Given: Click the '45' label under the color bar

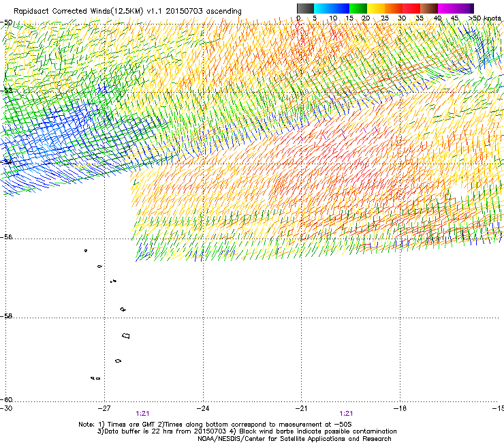Looking at the screenshot, I should pos(454,18).
